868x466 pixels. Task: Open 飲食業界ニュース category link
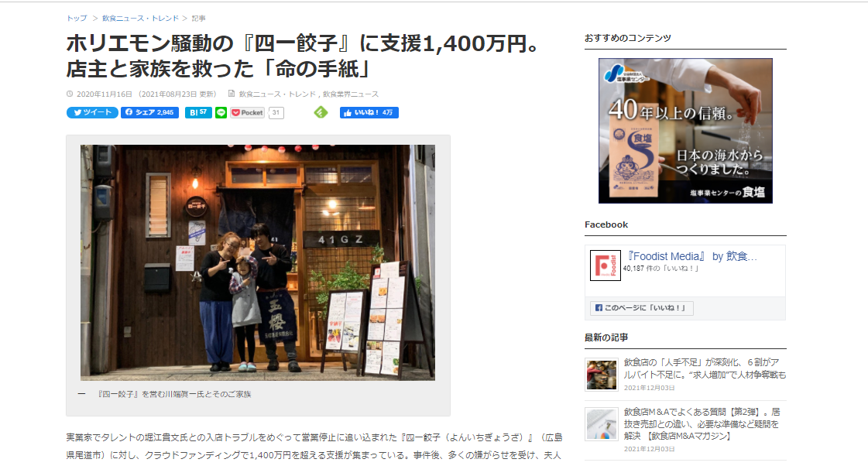coord(351,94)
